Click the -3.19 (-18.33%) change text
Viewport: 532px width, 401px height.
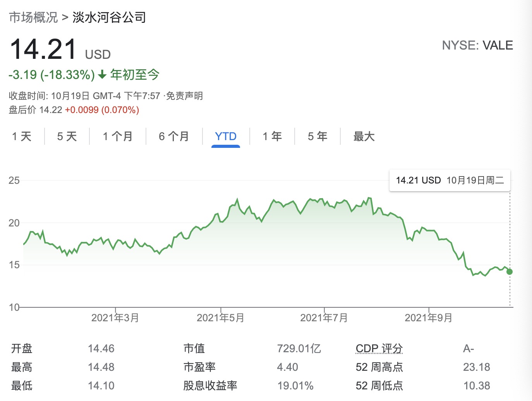[x=51, y=75]
